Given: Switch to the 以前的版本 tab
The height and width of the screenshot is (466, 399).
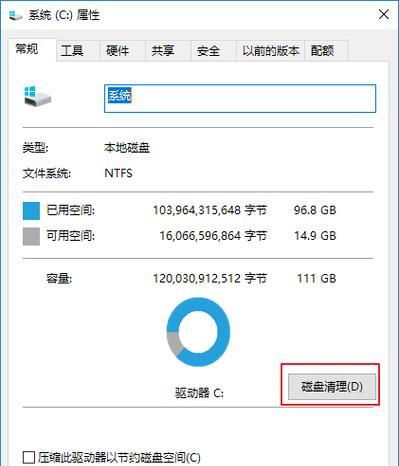Looking at the screenshot, I should tap(270, 51).
